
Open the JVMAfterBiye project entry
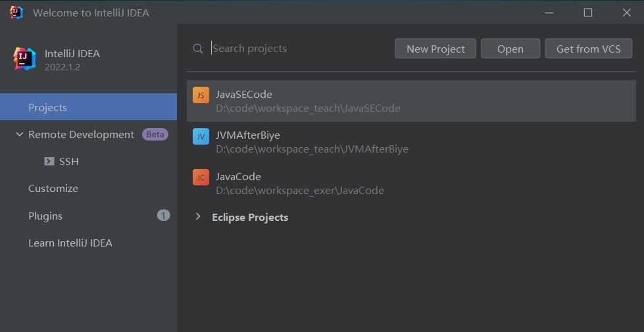312,142
